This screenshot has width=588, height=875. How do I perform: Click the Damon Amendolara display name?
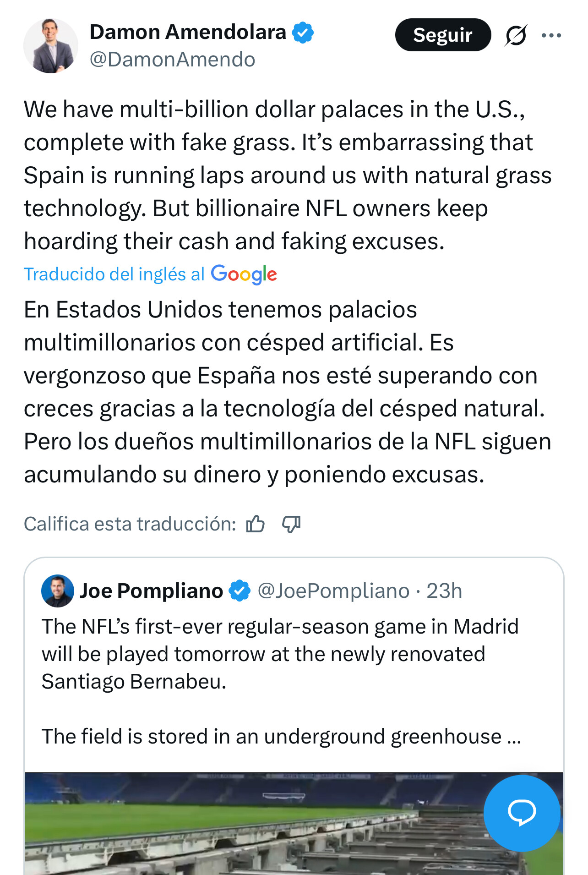click(x=188, y=33)
